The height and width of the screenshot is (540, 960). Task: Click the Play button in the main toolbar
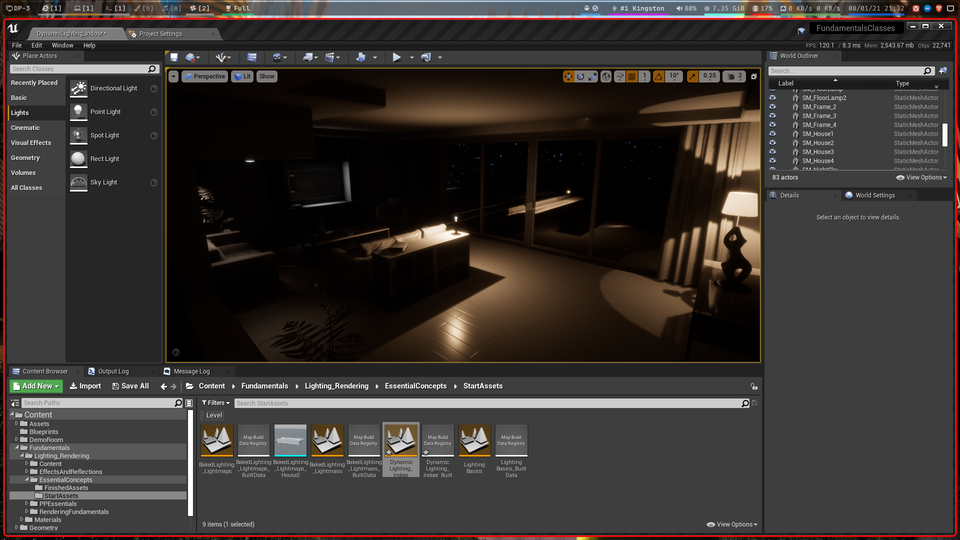(x=397, y=58)
